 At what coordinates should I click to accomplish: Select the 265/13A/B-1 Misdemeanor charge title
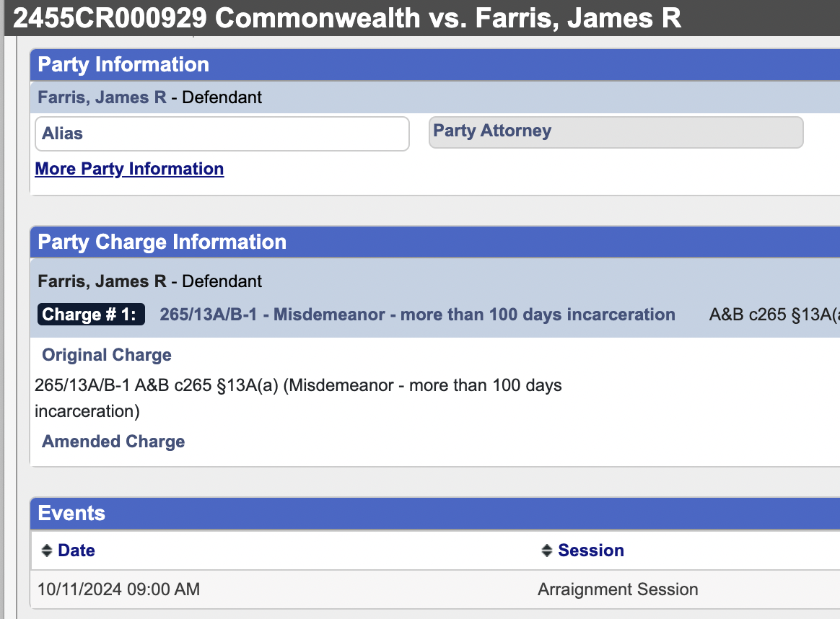coord(417,315)
